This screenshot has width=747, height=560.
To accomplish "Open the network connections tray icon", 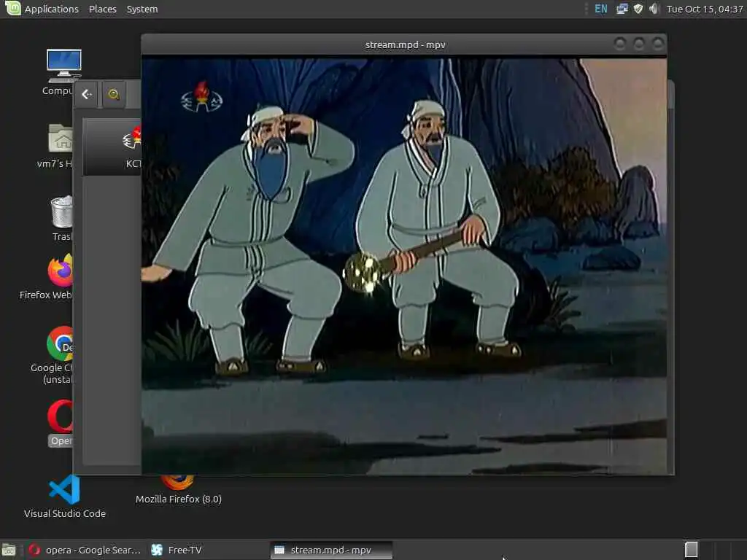I will 622,9.
